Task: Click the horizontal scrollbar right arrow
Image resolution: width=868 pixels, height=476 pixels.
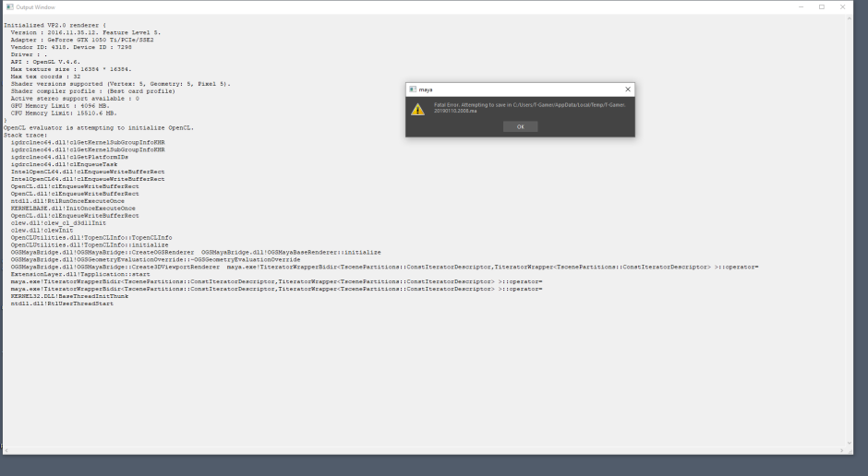Action: (842, 449)
